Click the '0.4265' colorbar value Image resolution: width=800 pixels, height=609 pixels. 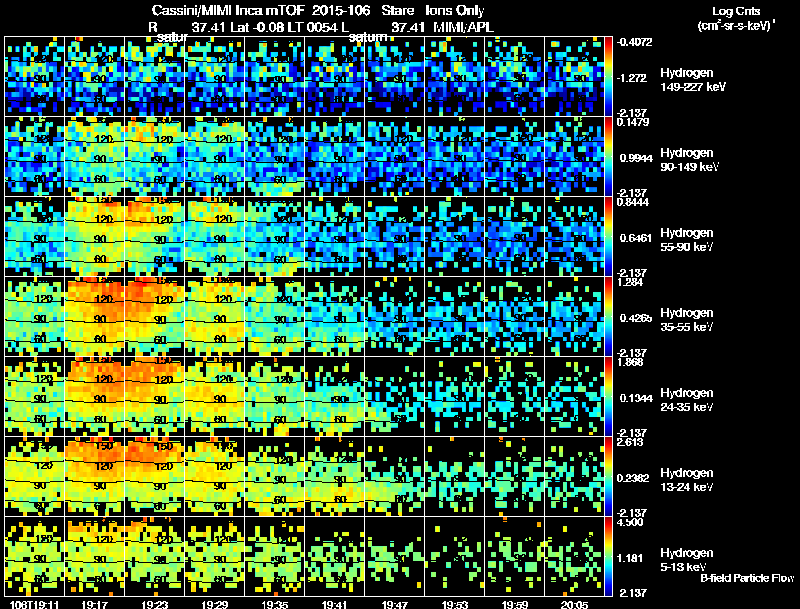click(636, 318)
